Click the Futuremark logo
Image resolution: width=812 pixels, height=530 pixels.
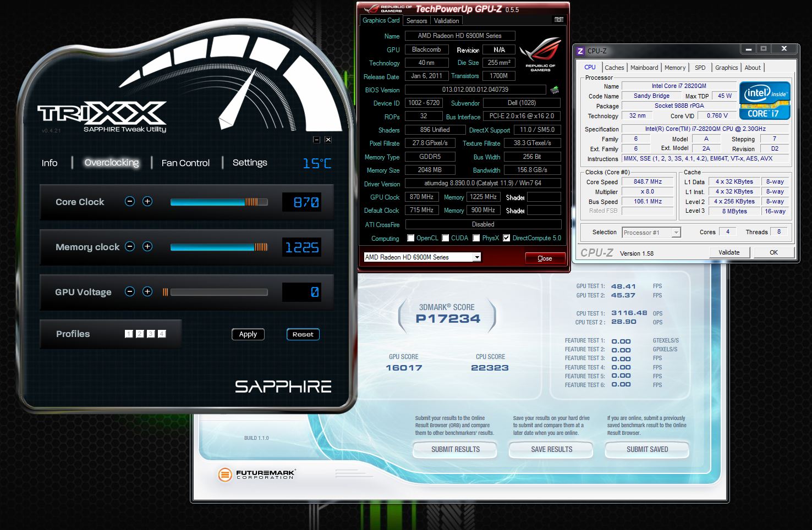256,474
